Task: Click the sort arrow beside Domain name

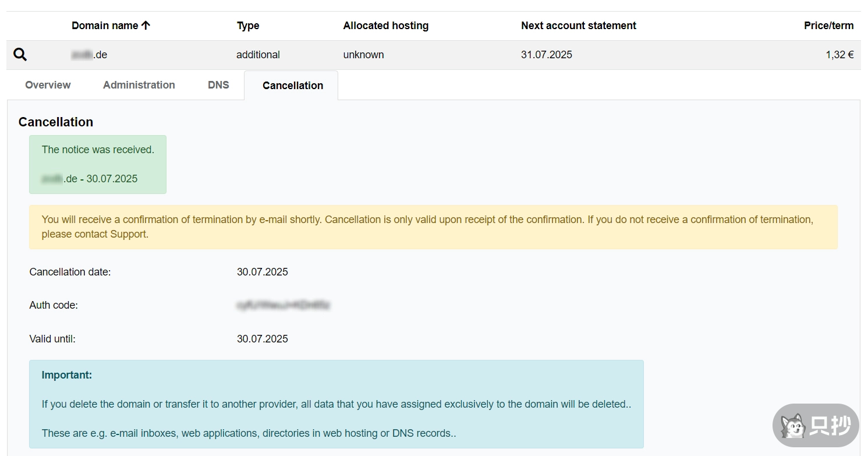Action: (x=146, y=25)
